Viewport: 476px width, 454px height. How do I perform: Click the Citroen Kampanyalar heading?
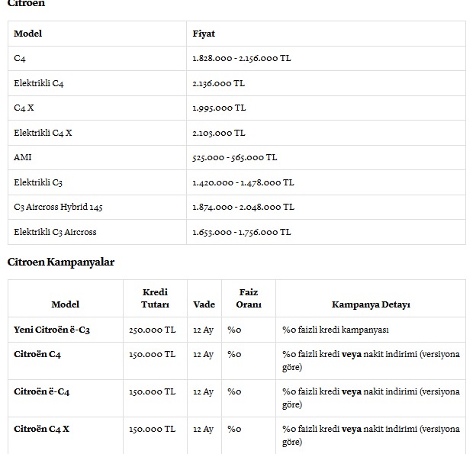point(61,262)
